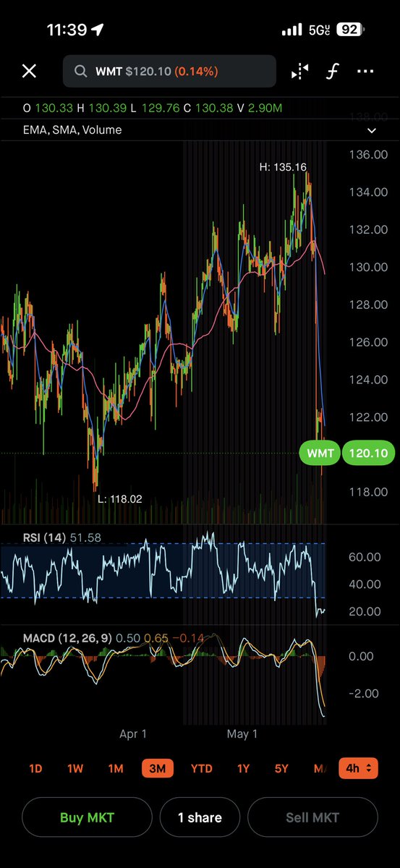Tap the magnifier search icon
400x868 pixels.
coord(81,72)
